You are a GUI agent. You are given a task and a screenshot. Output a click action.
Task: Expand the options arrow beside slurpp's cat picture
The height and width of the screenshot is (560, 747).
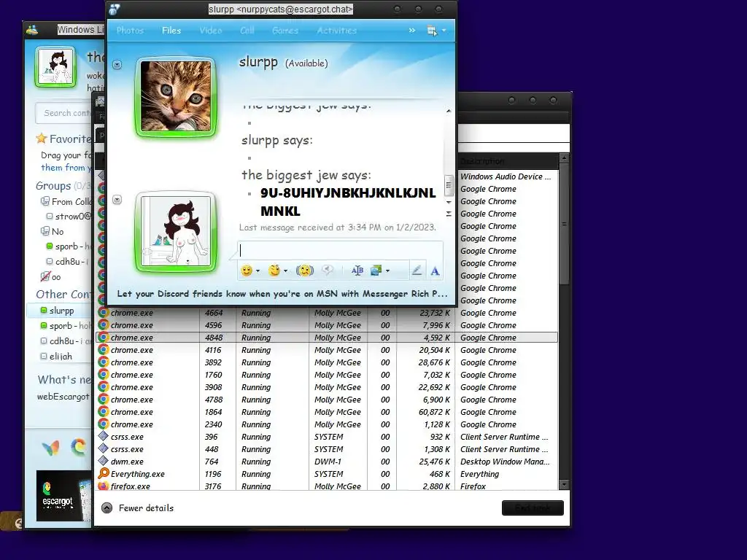117,64
